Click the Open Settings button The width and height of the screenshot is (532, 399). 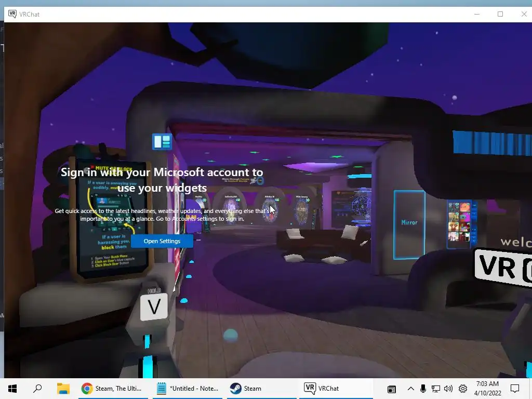162,241
